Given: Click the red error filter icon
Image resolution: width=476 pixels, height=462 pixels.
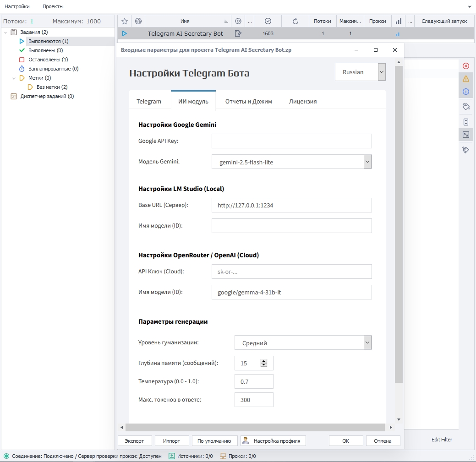Looking at the screenshot, I should point(465,66).
